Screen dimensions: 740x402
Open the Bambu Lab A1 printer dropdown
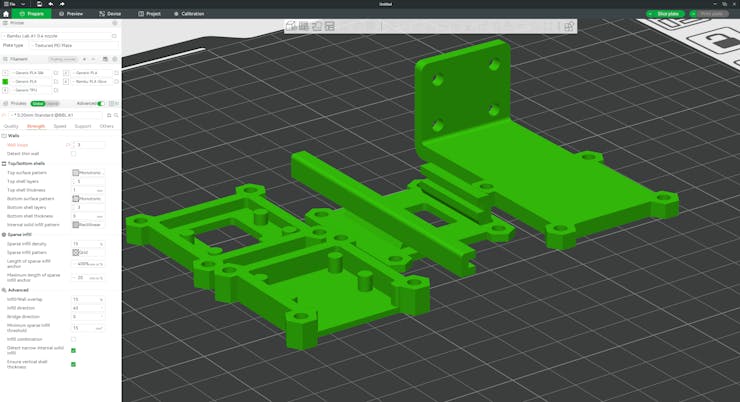click(x=57, y=36)
